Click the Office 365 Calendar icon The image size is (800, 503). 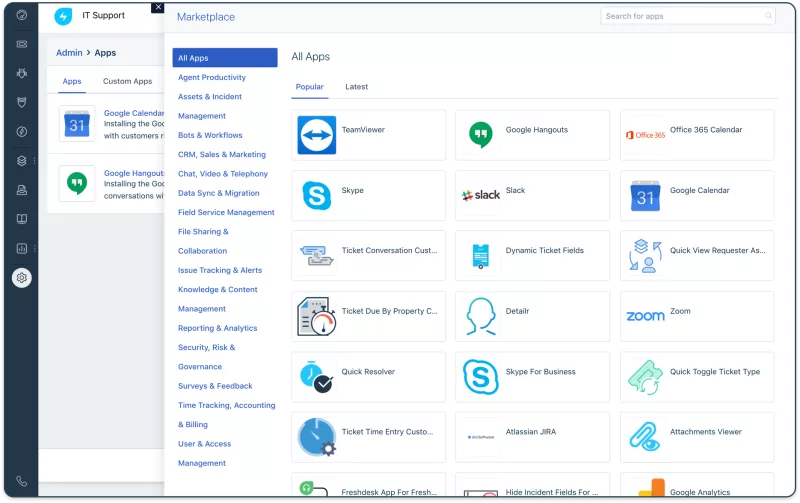pos(645,135)
